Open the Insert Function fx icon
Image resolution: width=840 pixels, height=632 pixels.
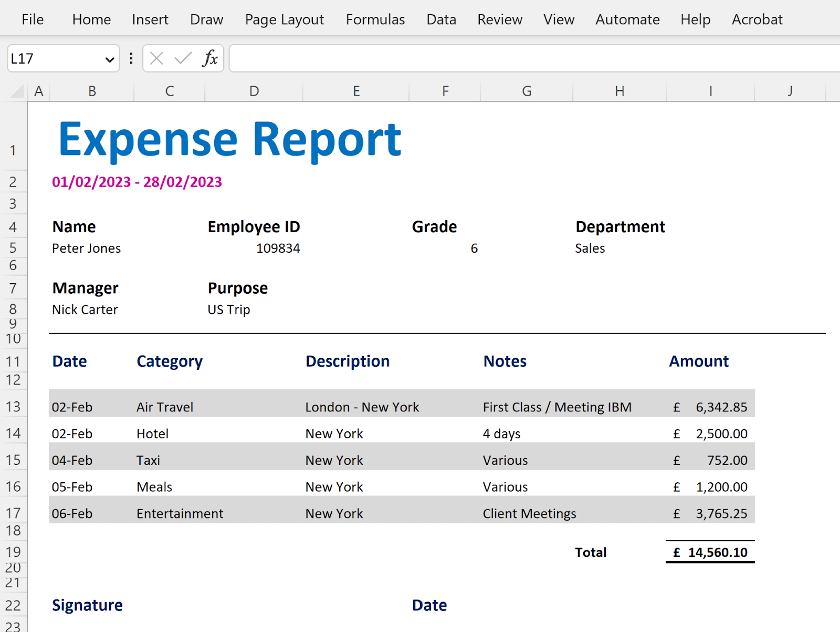[x=209, y=58]
